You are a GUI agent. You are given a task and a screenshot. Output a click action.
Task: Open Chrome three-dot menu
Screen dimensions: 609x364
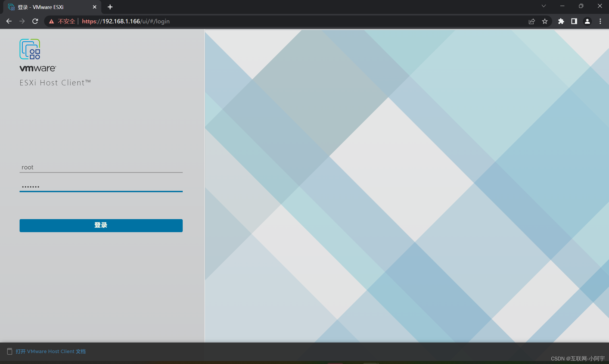coord(600,21)
